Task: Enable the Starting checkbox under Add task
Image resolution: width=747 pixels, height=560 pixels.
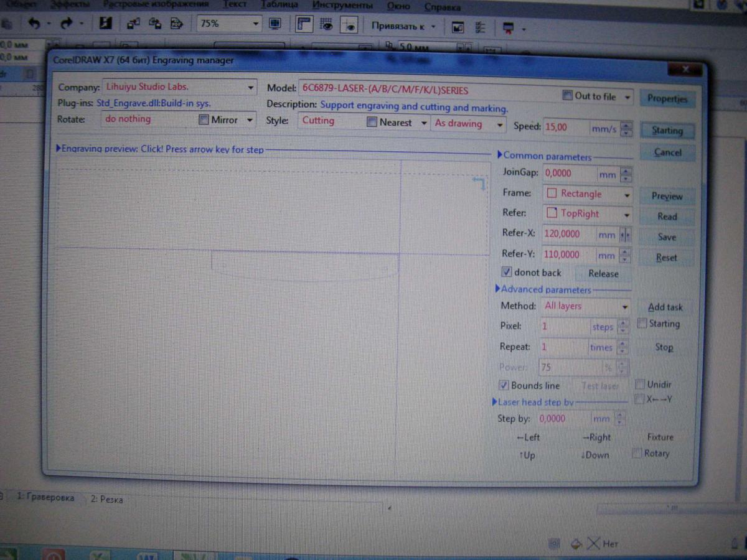Action: (642, 324)
